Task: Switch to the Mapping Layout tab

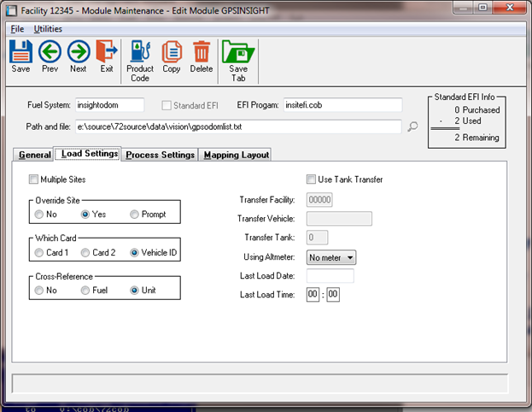Action: click(235, 155)
